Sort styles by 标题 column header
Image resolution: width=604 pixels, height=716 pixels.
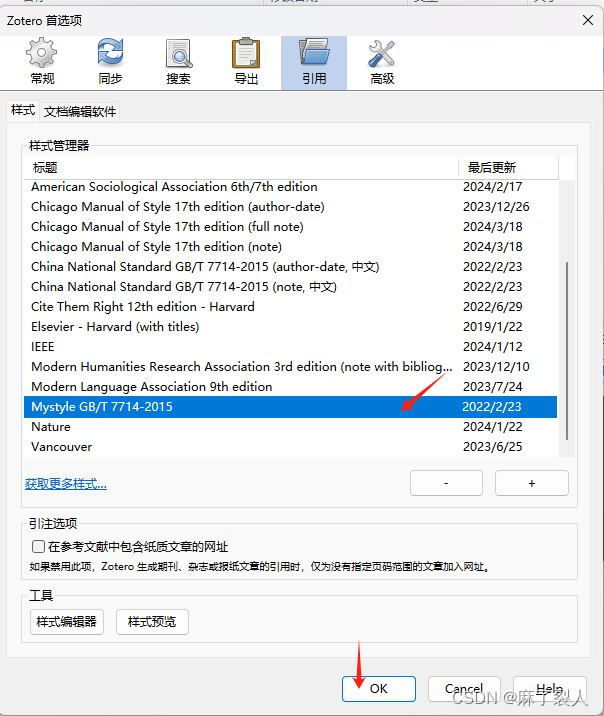click(x=241, y=168)
